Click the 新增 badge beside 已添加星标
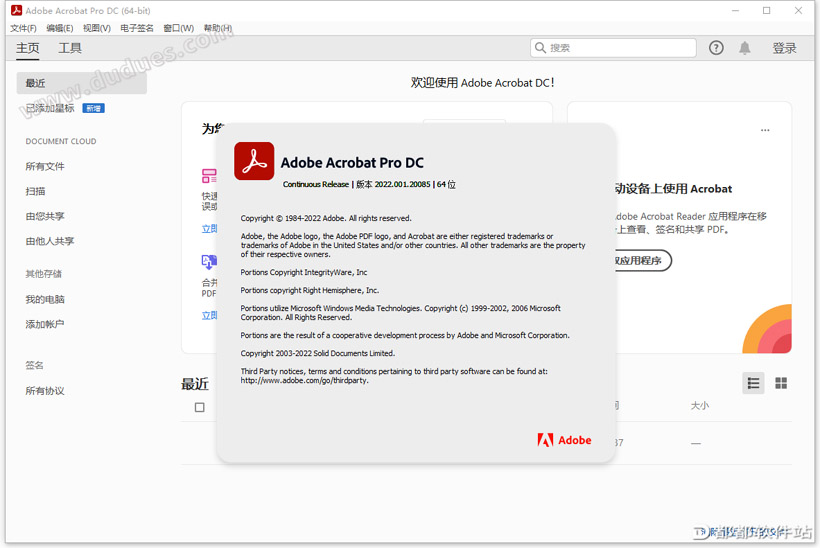 tap(94, 108)
